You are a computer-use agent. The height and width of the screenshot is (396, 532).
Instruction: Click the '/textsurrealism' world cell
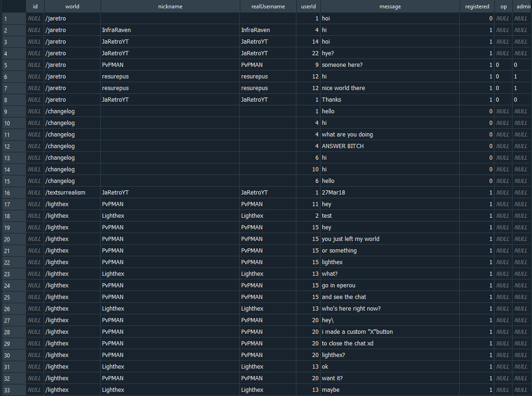(x=65, y=193)
